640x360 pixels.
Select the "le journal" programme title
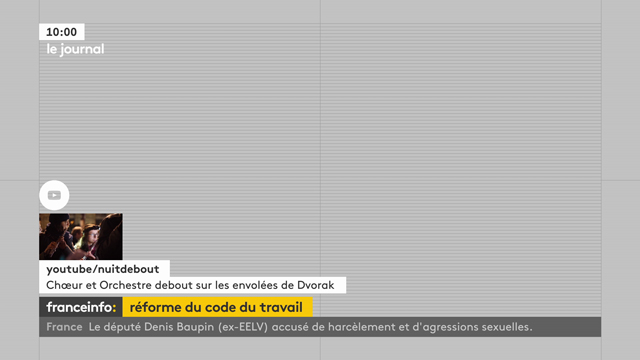[75, 49]
